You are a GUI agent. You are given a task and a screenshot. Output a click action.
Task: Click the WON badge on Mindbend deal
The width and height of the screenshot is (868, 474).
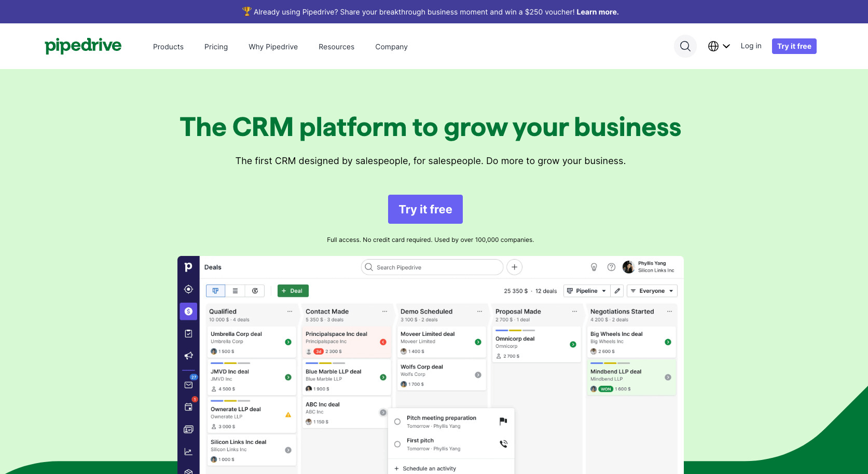click(x=605, y=389)
